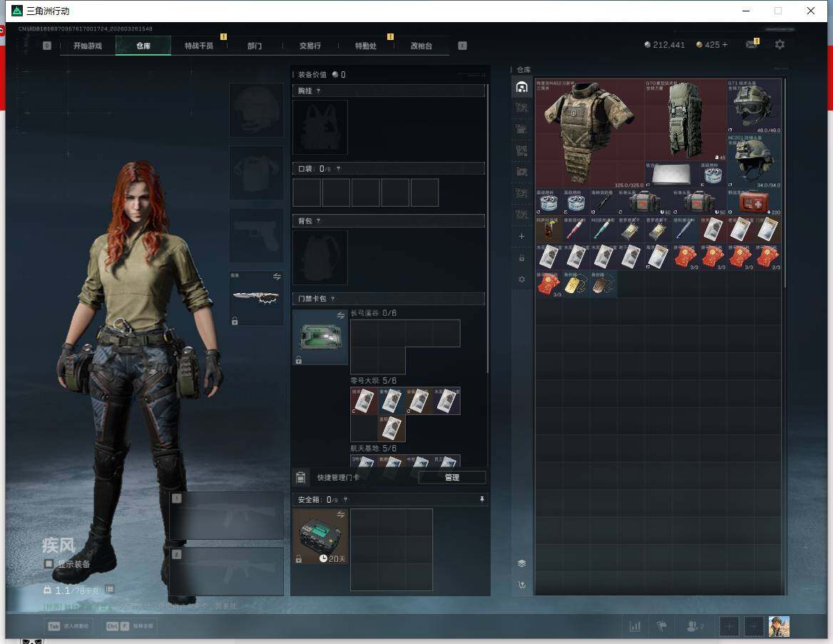Show help for 门禁卡包 question mark
Image resolution: width=833 pixels, height=644 pixels.
pyautogui.click(x=332, y=299)
